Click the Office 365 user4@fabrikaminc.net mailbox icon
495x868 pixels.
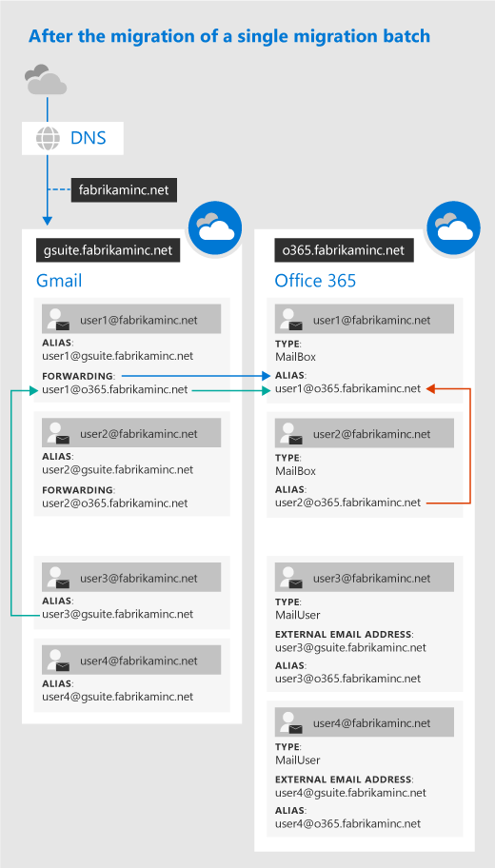(x=291, y=723)
